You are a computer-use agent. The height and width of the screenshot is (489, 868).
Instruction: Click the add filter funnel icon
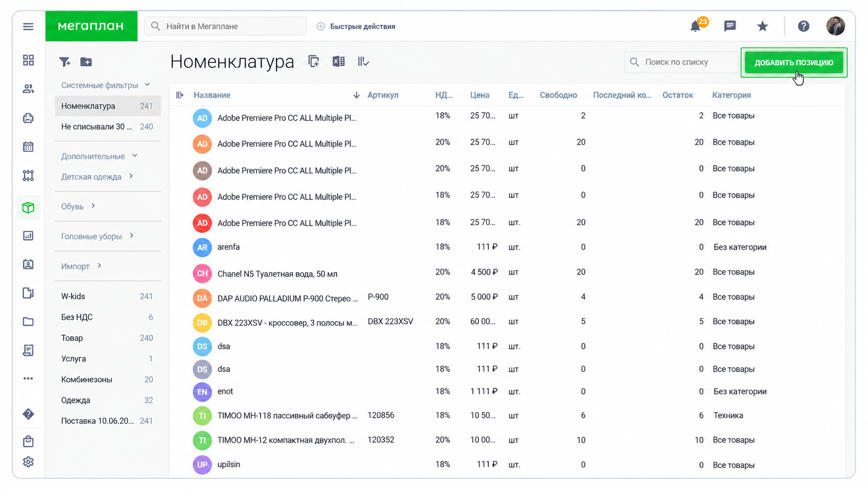click(x=64, y=62)
